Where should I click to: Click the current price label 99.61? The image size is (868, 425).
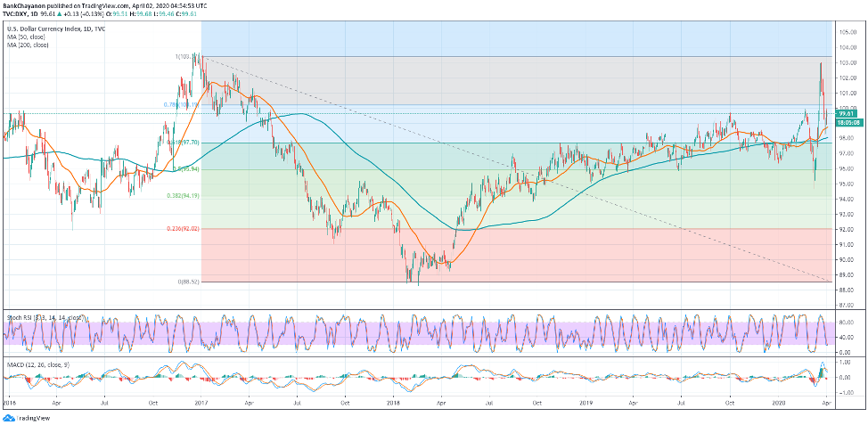[847, 114]
